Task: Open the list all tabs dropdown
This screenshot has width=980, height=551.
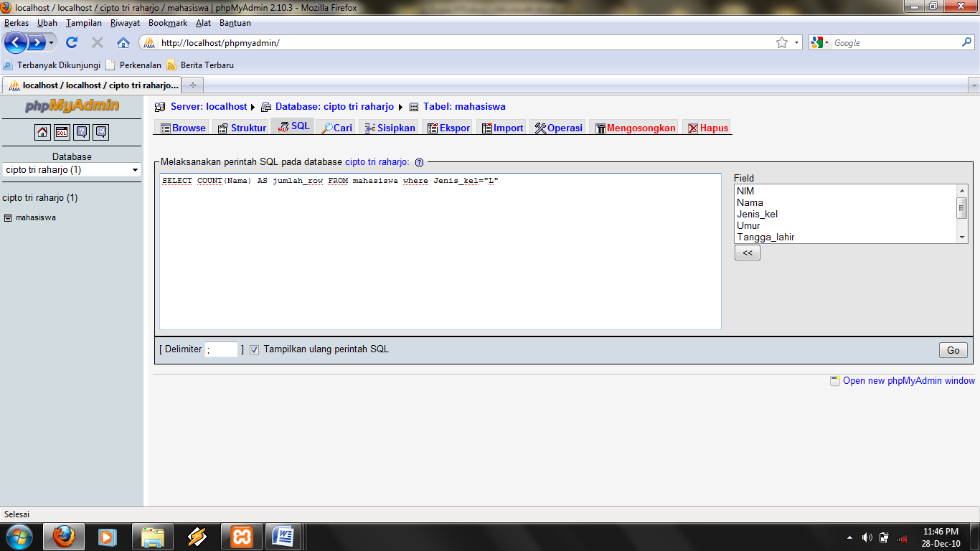Action: click(974, 85)
